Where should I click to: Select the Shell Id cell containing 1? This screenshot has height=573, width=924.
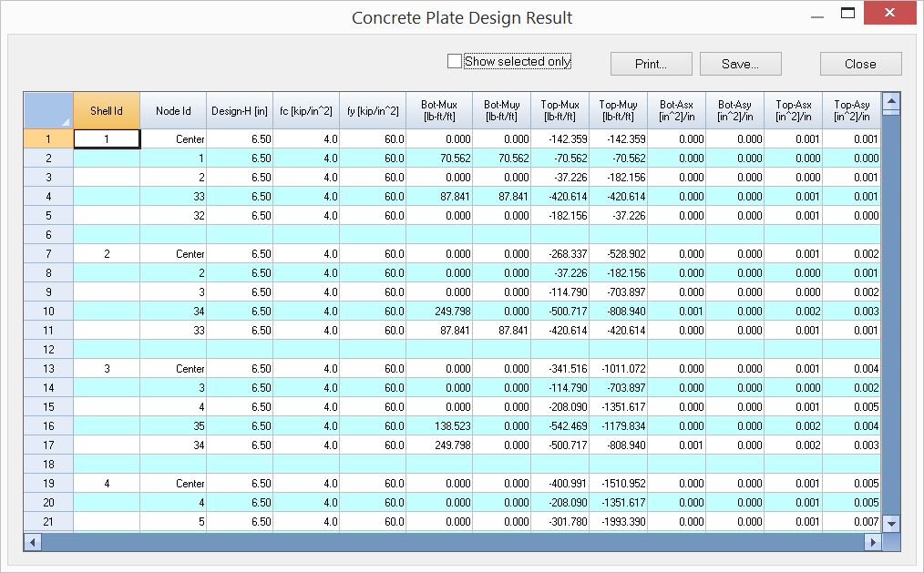tap(106, 139)
